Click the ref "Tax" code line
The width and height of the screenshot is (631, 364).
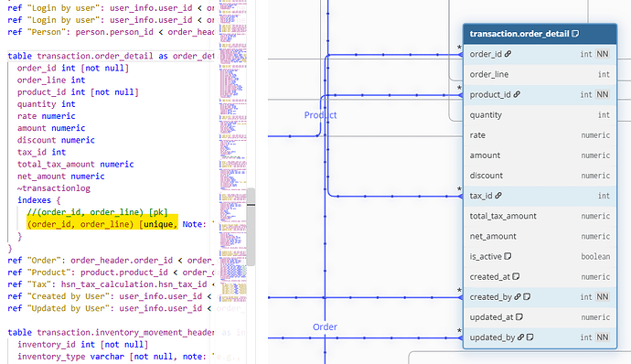pyautogui.click(x=111, y=284)
